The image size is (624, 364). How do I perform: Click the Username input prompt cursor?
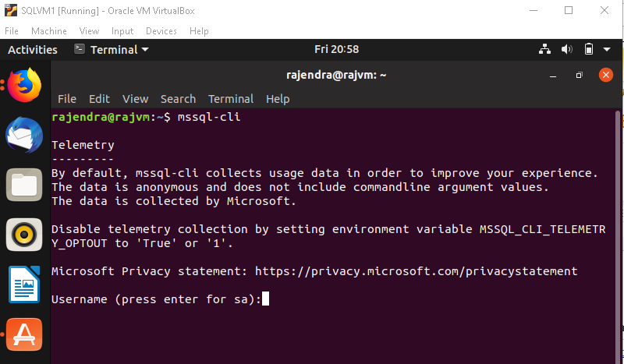pyautogui.click(x=266, y=299)
